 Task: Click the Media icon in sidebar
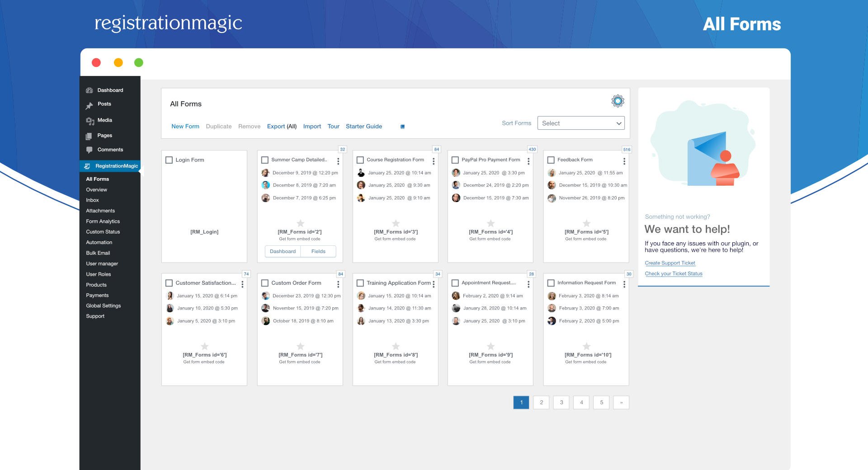click(90, 121)
